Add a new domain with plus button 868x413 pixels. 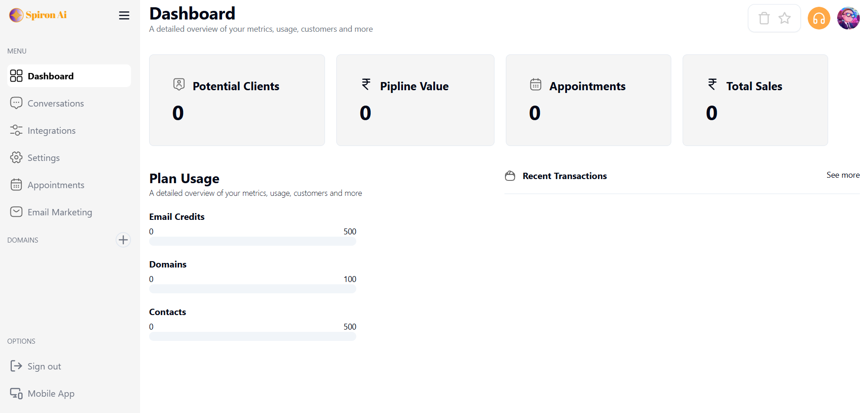(123, 240)
